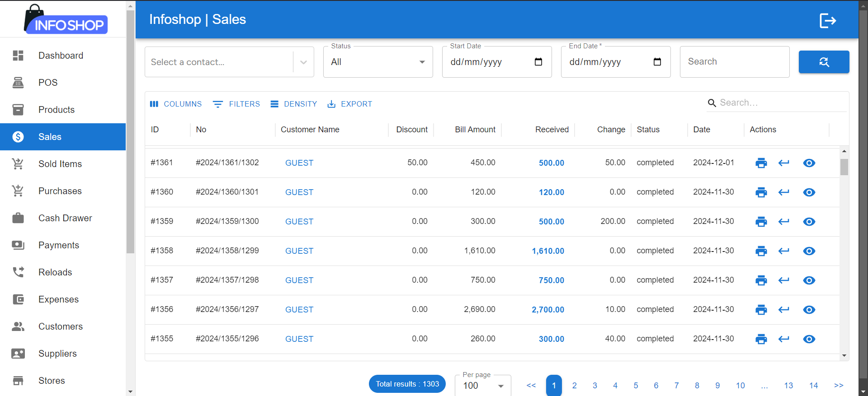
Task: View details of sale #1360 eye icon
Action: [809, 192]
